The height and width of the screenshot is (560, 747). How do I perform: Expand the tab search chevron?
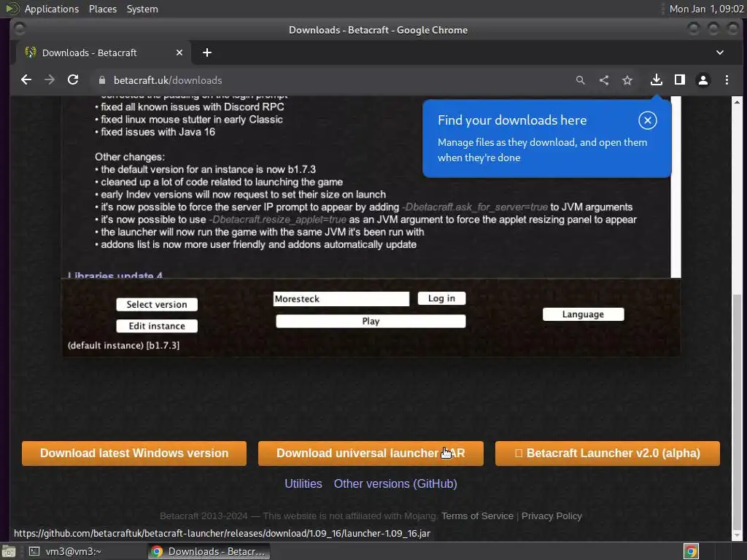pyautogui.click(x=720, y=52)
